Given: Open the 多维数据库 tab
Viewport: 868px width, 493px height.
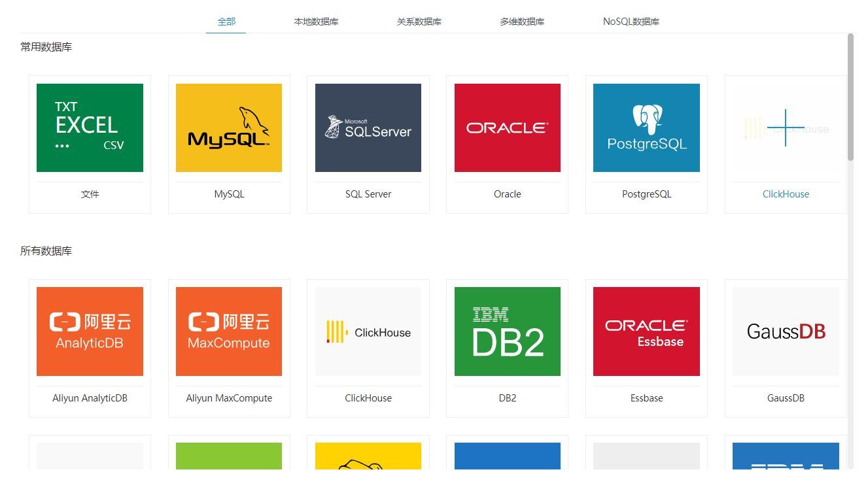Looking at the screenshot, I should 522,22.
